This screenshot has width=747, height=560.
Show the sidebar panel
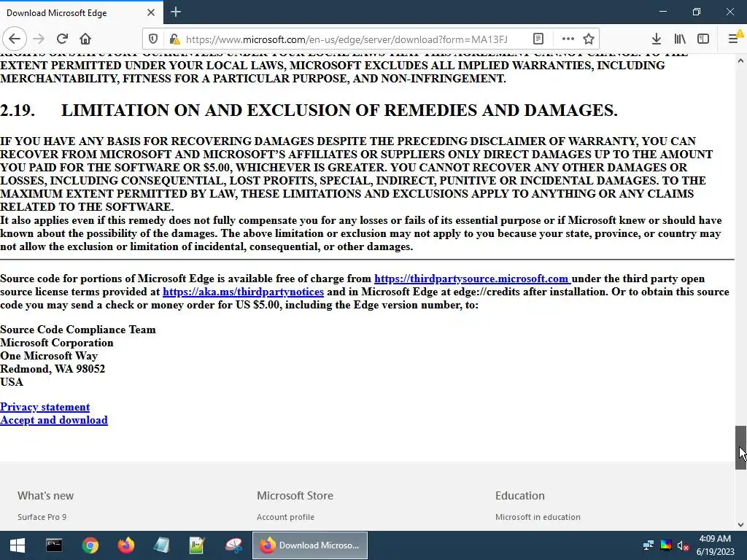click(703, 39)
